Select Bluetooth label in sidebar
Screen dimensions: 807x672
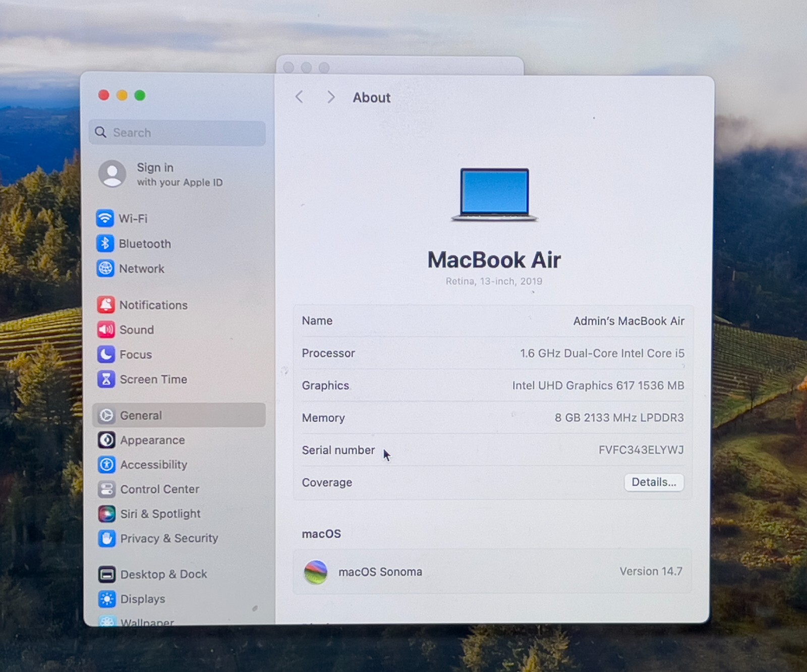click(145, 244)
